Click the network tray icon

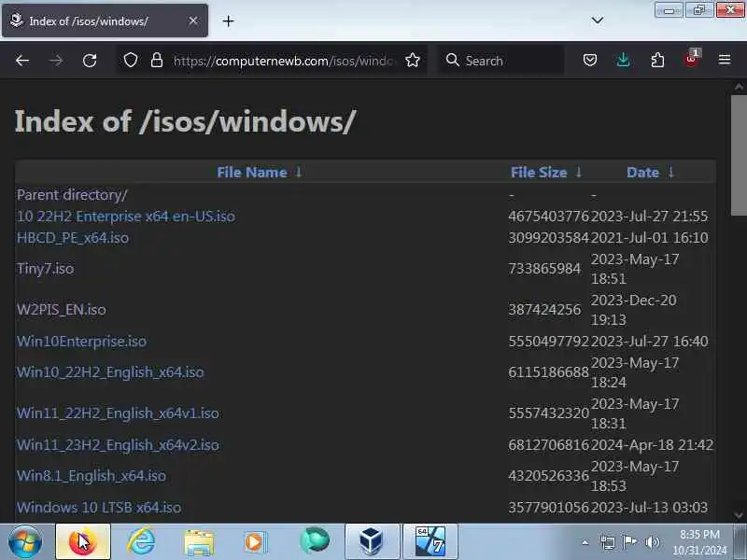click(x=608, y=542)
